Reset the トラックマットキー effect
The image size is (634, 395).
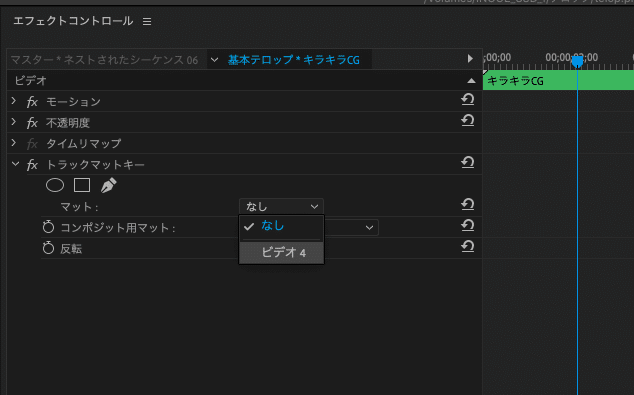pos(467,163)
